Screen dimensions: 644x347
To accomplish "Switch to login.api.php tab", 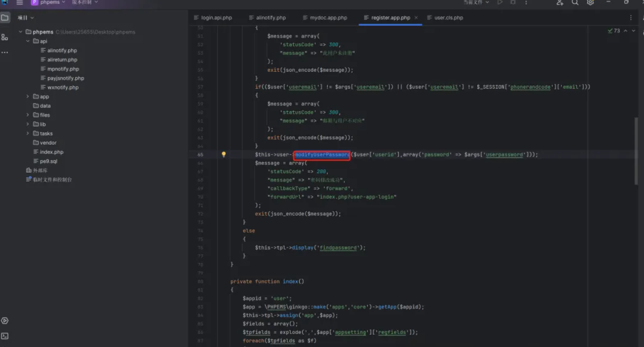I will click(x=213, y=18).
